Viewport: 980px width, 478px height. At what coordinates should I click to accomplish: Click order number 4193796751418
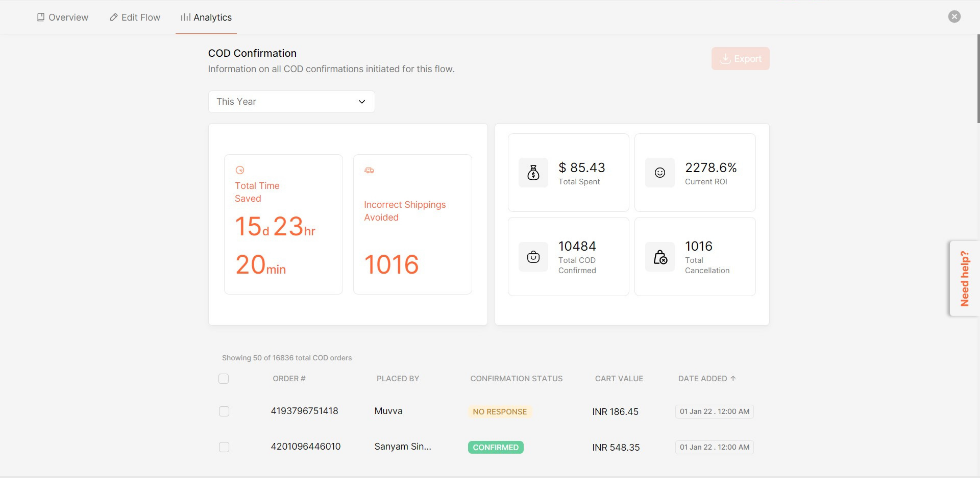click(304, 411)
